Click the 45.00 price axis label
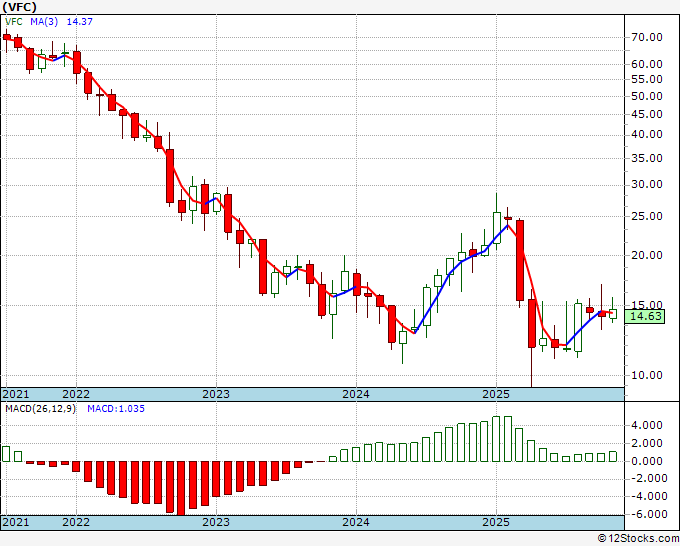The height and width of the screenshot is (546, 680). pyautogui.click(x=647, y=114)
